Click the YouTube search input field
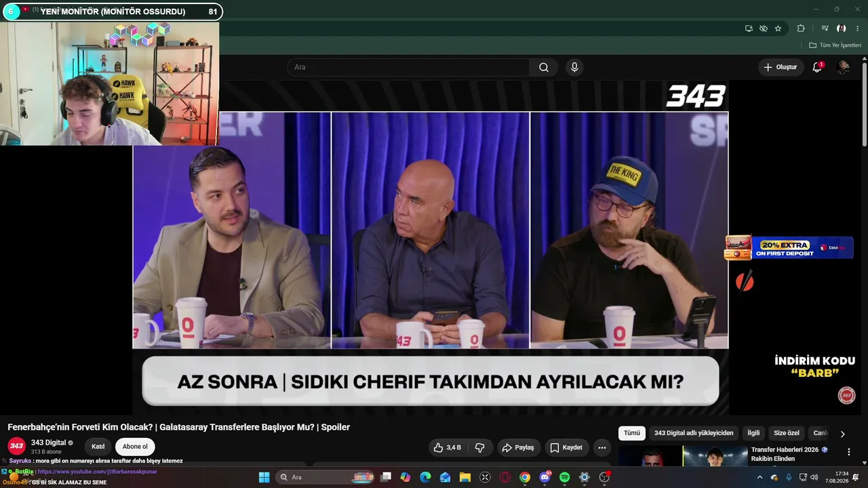This screenshot has height=488, width=868. [x=410, y=67]
